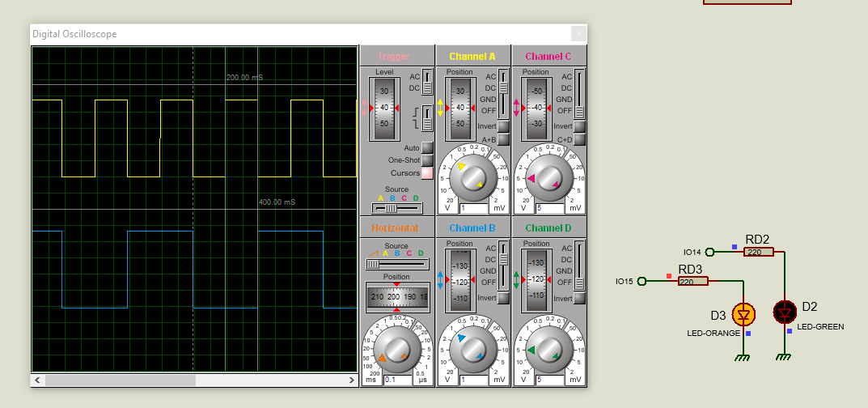Toggle the Channel A Invert button
The height and width of the screenshot is (408, 868).
[503, 126]
